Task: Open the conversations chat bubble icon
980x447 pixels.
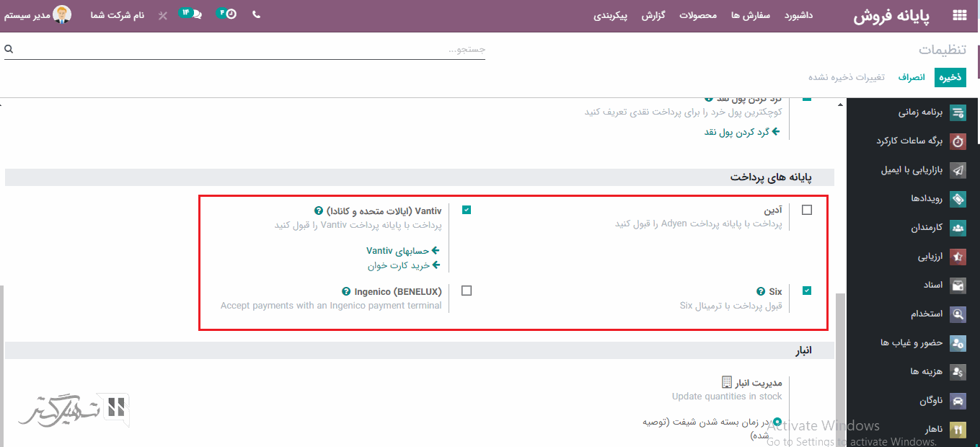Action: pyautogui.click(x=192, y=14)
